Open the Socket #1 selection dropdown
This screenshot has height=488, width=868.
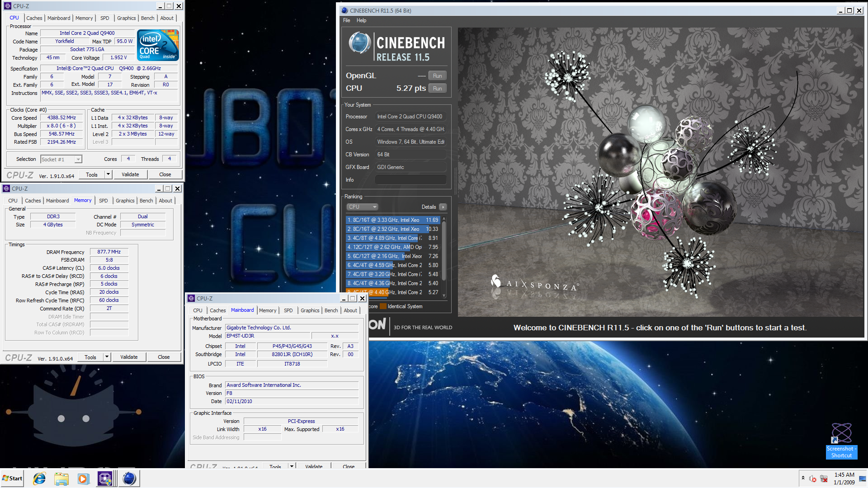pos(61,159)
